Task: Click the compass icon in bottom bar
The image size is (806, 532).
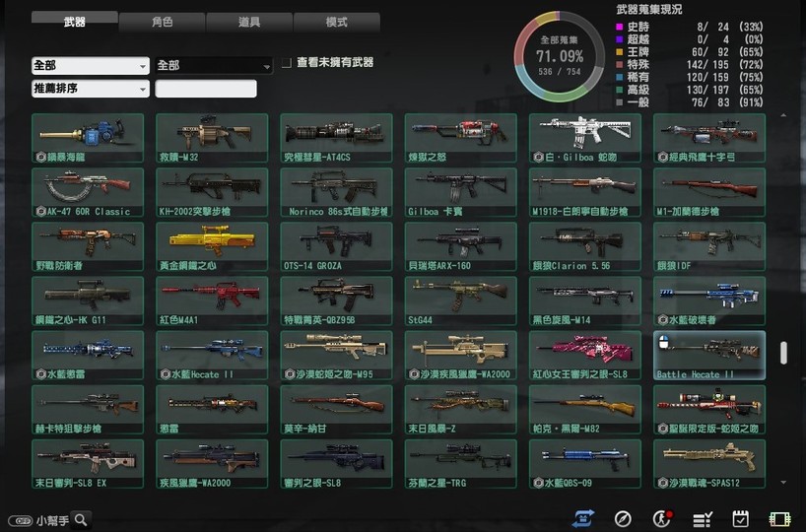Action: [x=623, y=518]
